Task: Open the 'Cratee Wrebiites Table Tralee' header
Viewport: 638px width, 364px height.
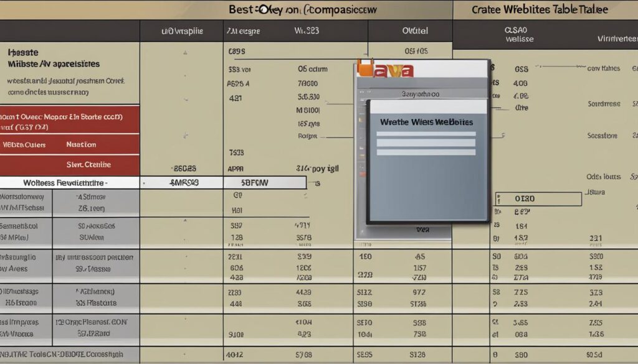Action: point(540,10)
